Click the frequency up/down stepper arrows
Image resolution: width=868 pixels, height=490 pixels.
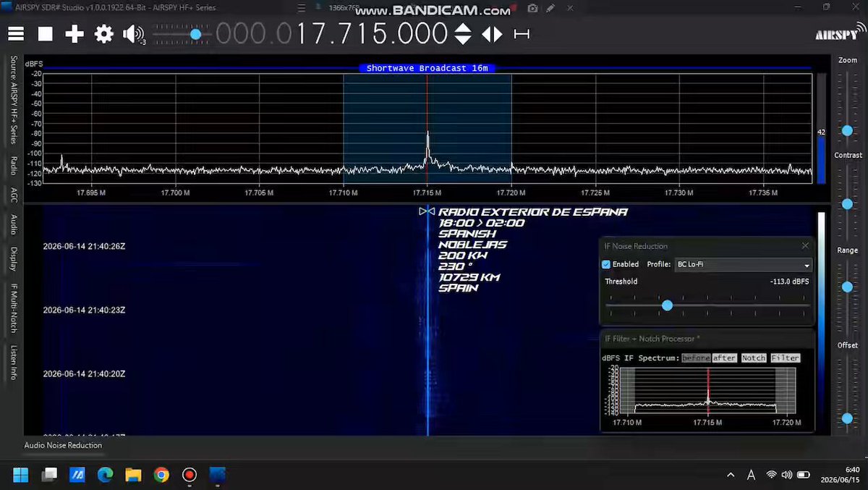(463, 34)
